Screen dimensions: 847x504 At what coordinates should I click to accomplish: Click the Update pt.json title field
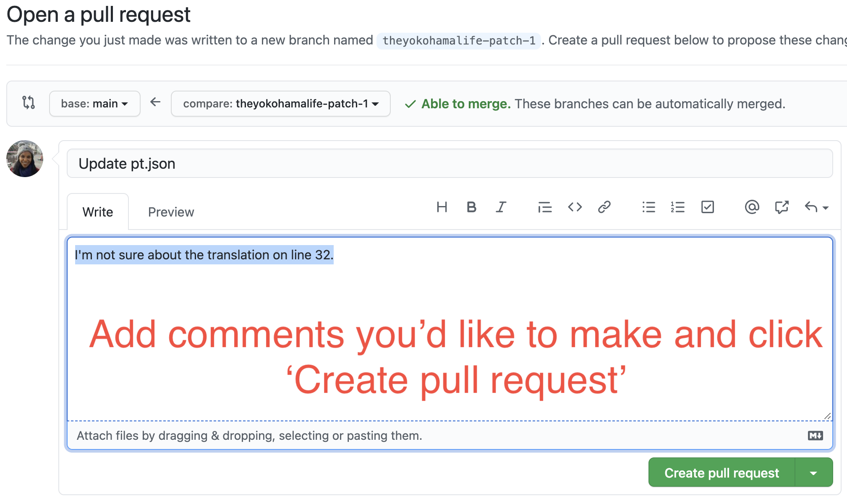(449, 164)
